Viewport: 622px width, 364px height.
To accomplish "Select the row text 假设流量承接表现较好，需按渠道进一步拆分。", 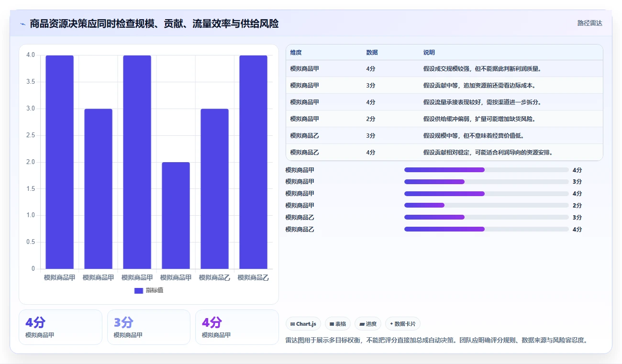I will 482,102.
